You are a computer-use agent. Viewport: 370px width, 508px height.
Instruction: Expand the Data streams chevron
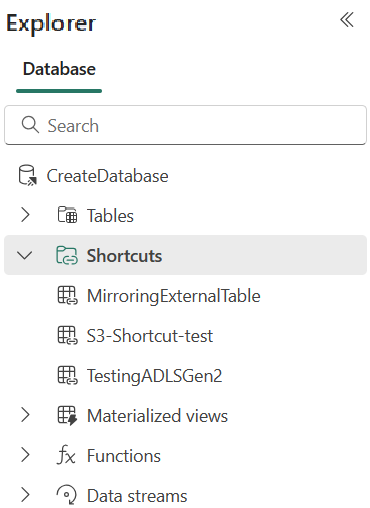pos(25,495)
